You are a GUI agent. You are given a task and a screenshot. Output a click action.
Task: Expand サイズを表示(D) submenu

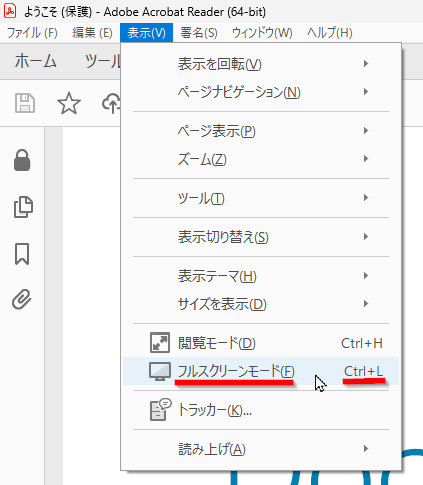pyautogui.click(x=261, y=304)
